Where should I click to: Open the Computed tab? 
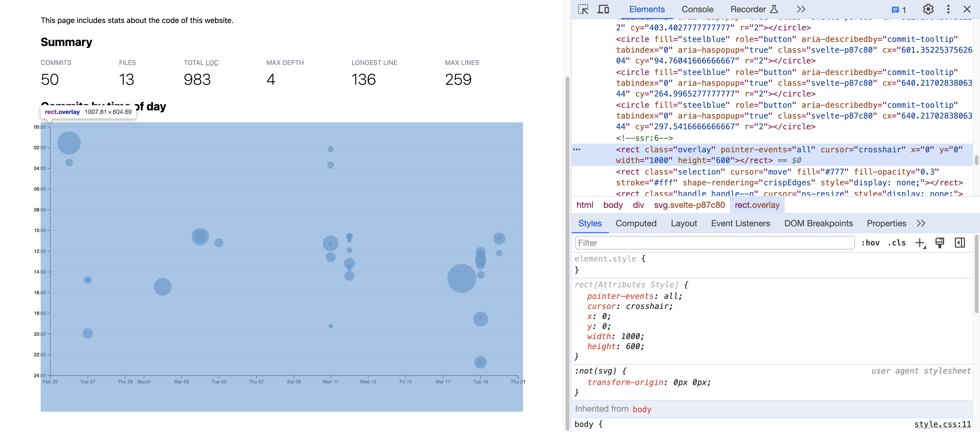[636, 223]
